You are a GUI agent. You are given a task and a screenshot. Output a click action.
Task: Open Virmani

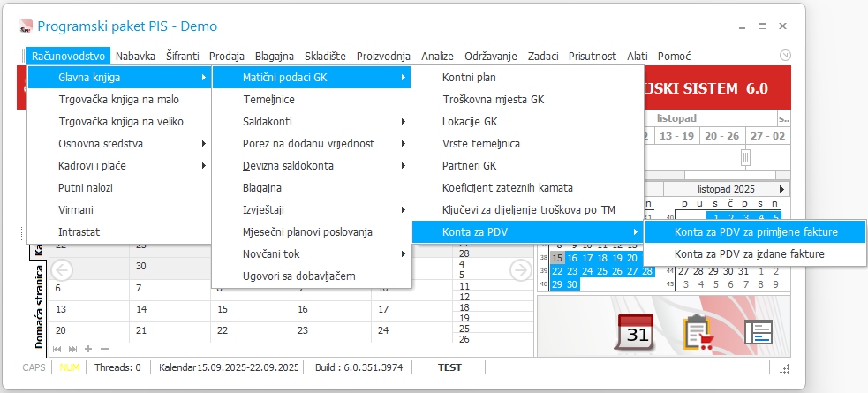tap(119, 210)
